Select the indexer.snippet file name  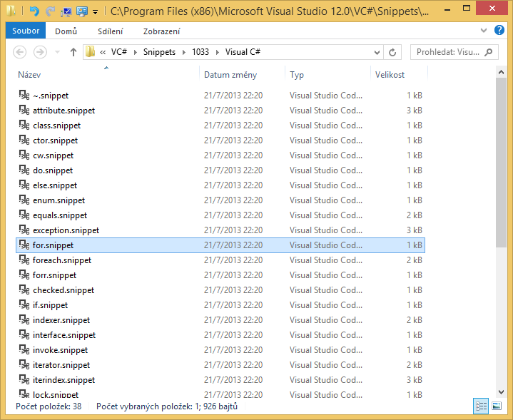pyautogui.click(x=61, y=320)
